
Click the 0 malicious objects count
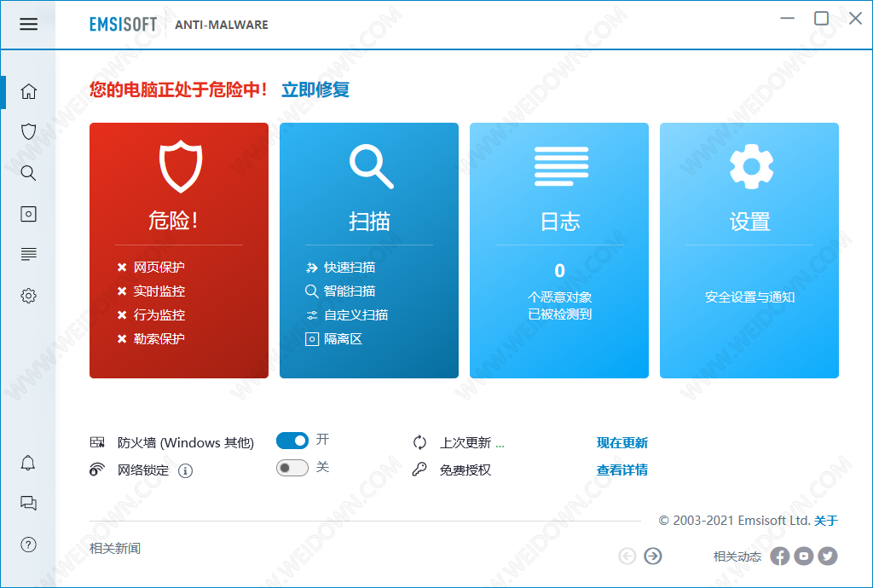559,271
